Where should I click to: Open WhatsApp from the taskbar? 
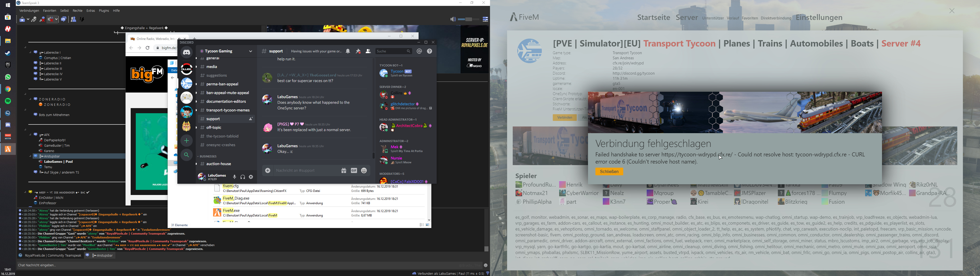8,77
